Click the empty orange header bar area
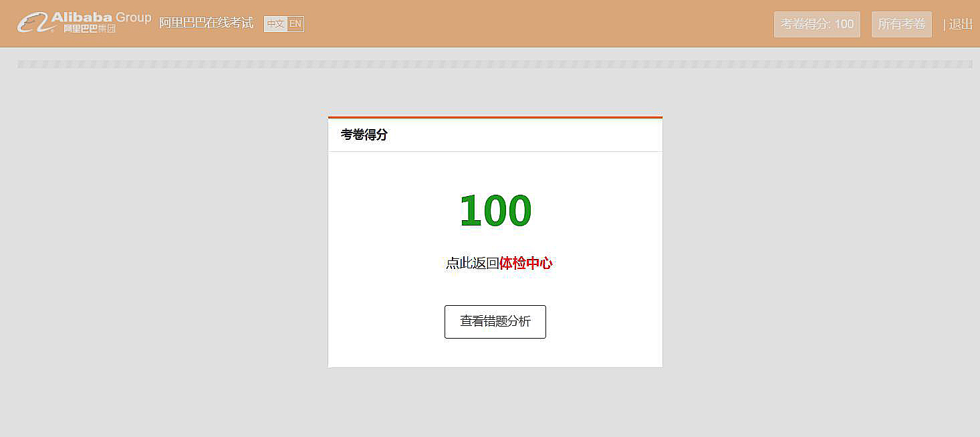The height and width of the screenshot is (437, 980). click(535, 24)
